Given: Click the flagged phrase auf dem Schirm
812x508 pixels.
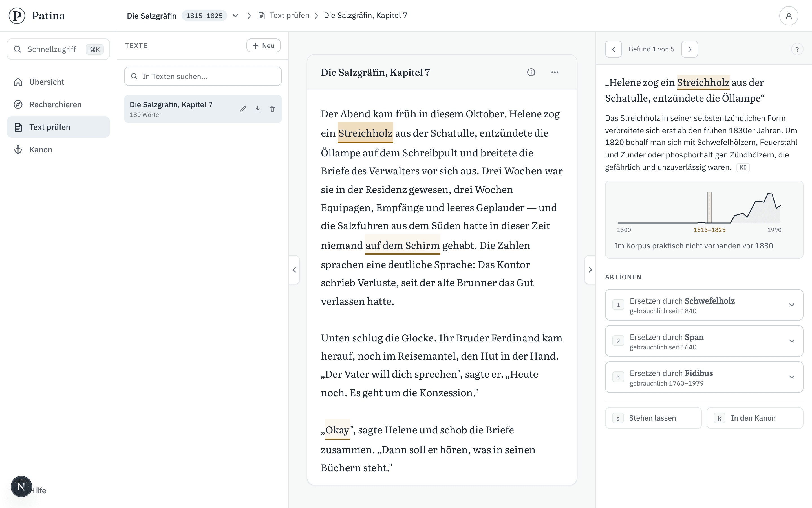Looking at the screenshot, I should (402, 245).
